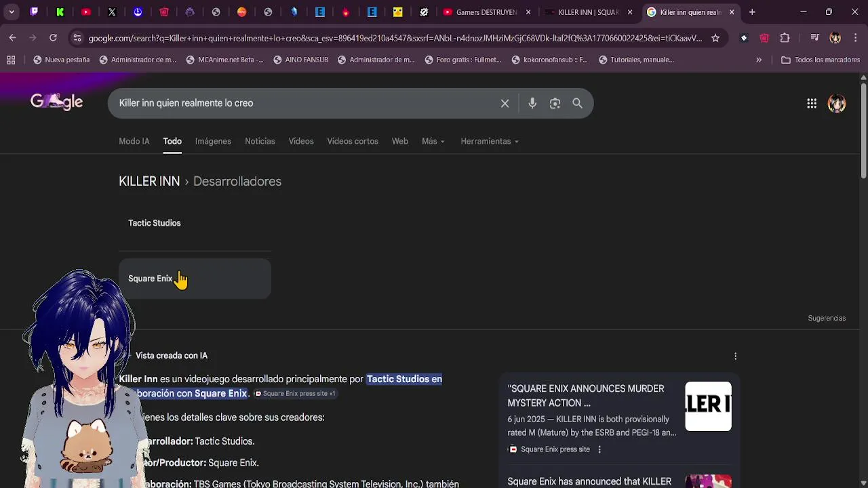This screenshot has height=488, width=868.
Task: Close the current Google search tab
Action: (732, 12)
